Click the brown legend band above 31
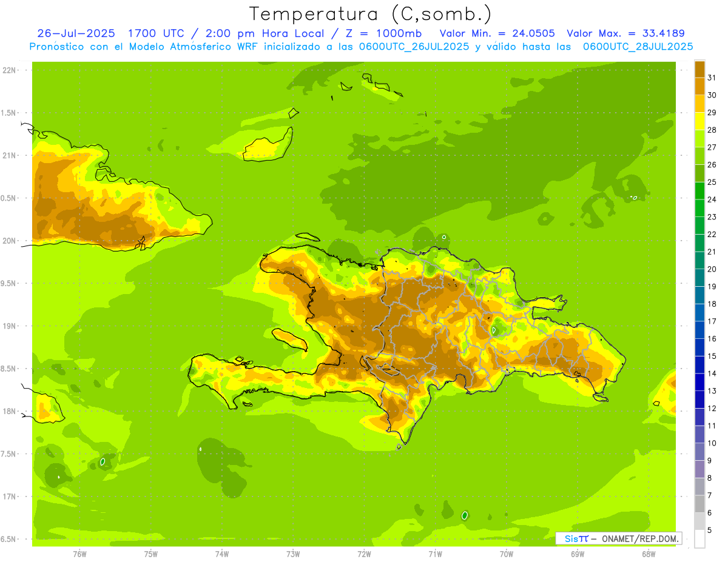 coord(699,69)
